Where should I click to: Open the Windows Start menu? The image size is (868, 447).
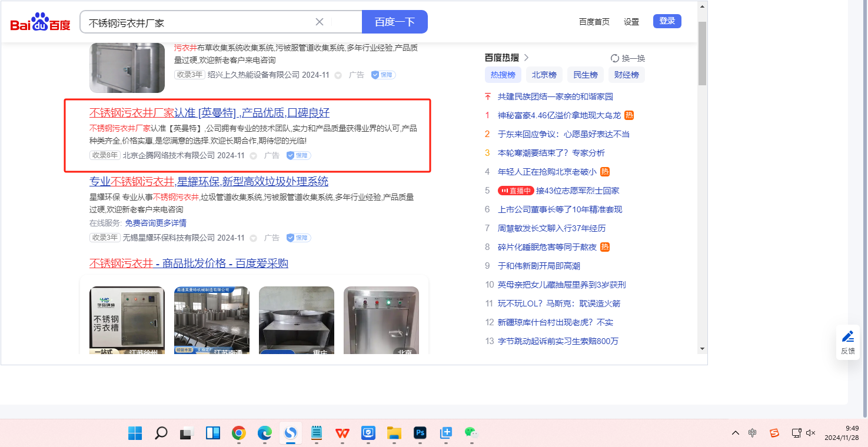(x=135, y=433)
